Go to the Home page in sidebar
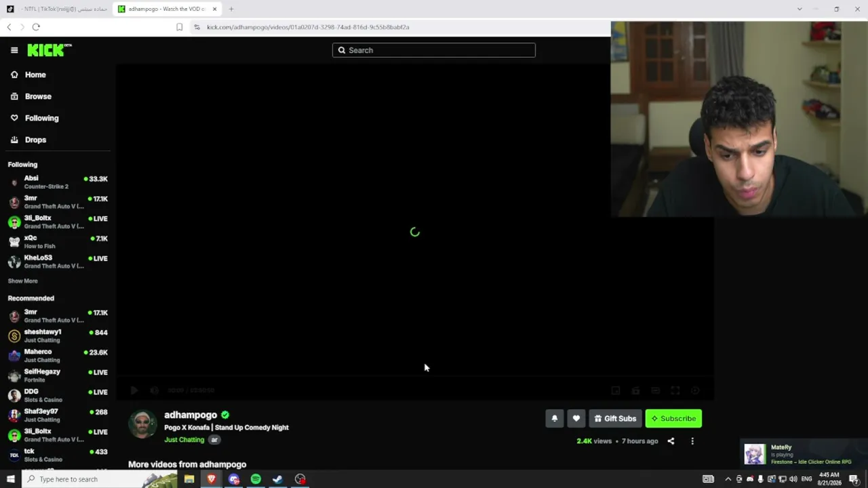The image size is (868, 488). (x=28, y=75)
